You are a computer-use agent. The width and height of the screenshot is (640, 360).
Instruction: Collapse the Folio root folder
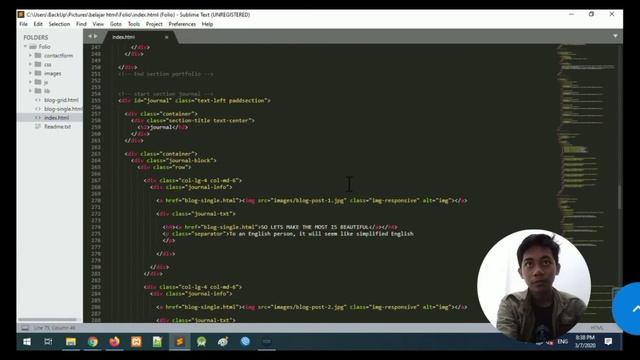[x=25, y=47]
